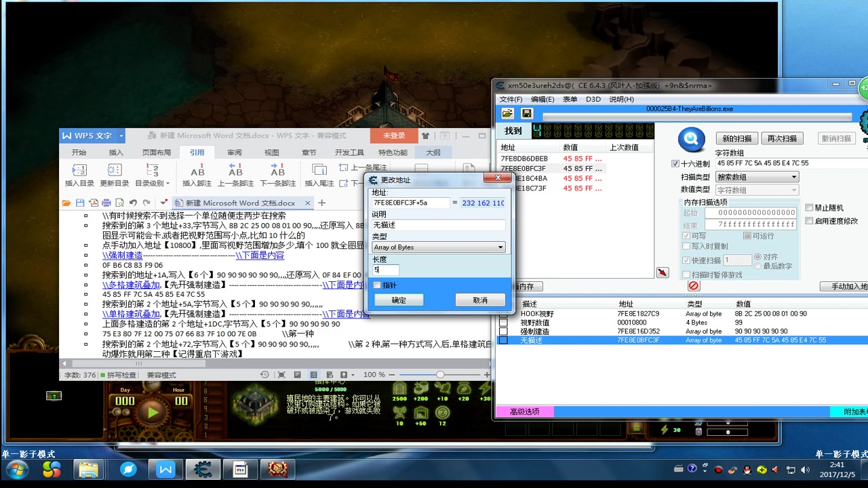Switch to the WPS 开发工具 tab

coord(349,152)
